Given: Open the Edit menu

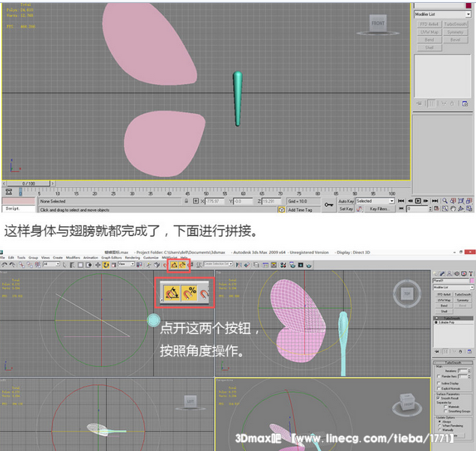Looking at the screenshot, I should coord(11,258).
